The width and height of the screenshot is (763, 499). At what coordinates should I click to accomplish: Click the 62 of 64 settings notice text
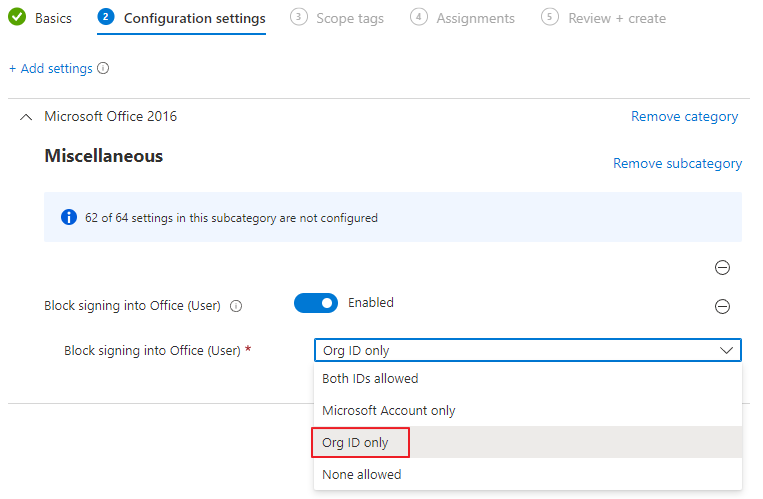pyautogui.click(x=231, y=218)
